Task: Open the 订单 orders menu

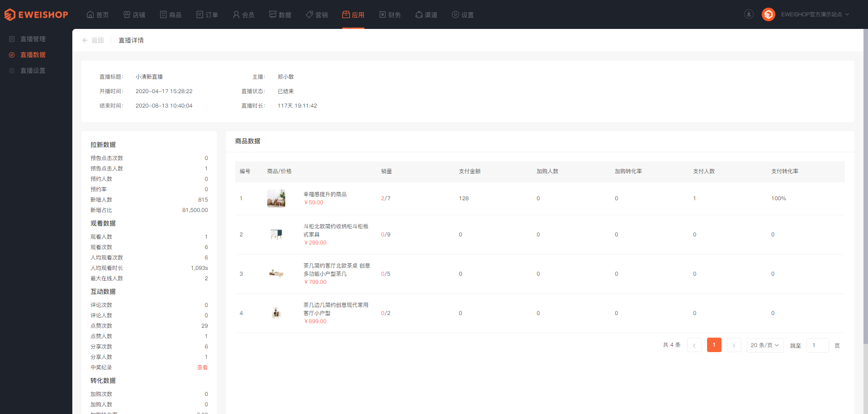Action: point(208,14)
